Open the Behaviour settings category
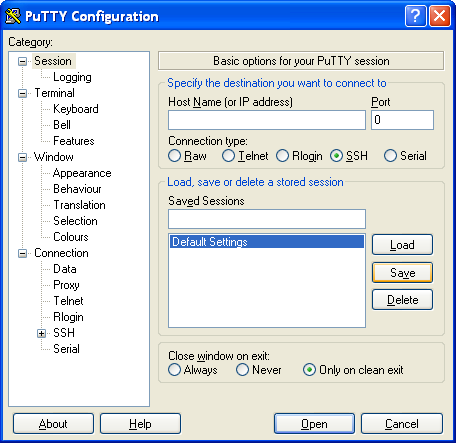Viewport: 456px width, 443px height. [x=77, y=189]
